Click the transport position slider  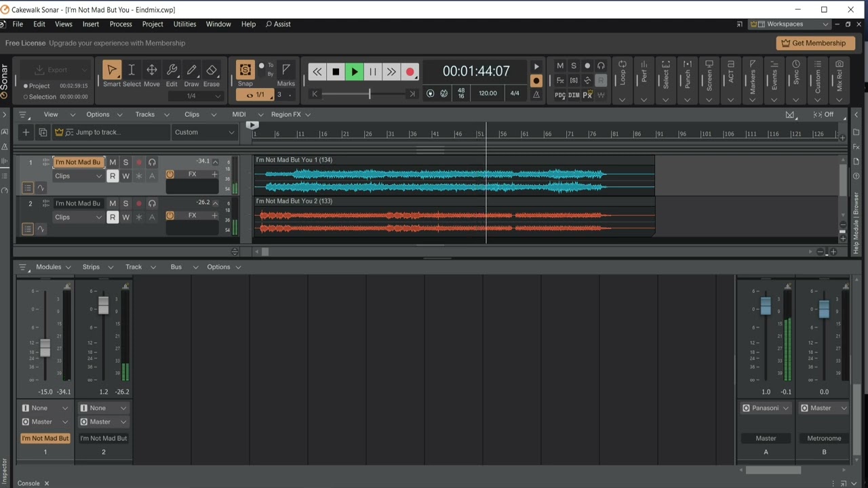[x=369, y=94]
